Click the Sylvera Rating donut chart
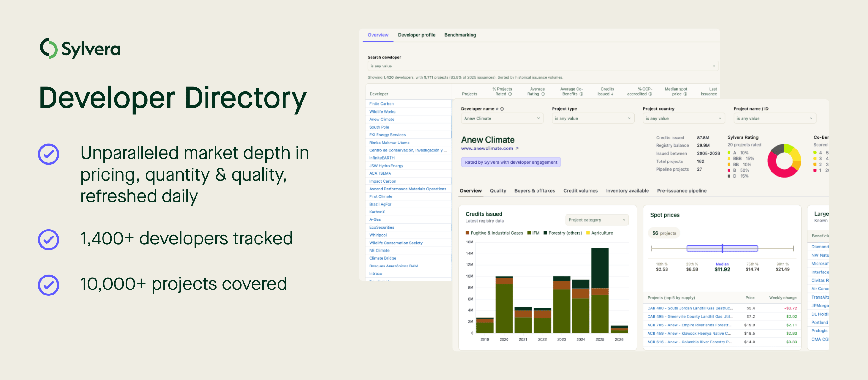This screenshot has width=868, height=380. click(784, 161)
